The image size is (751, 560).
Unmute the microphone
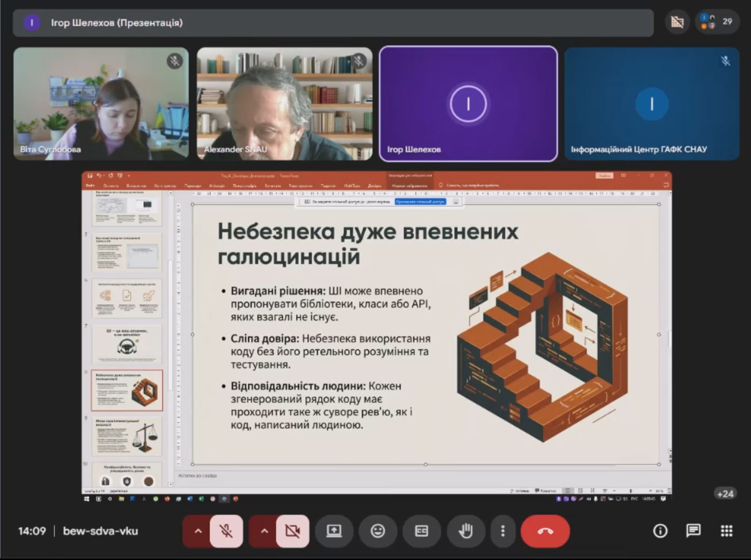[x=225, y=531]
